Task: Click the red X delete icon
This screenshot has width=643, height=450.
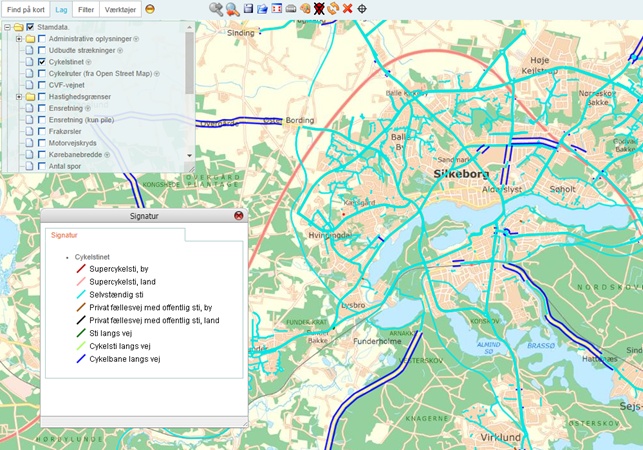Action: coord(347,9)
